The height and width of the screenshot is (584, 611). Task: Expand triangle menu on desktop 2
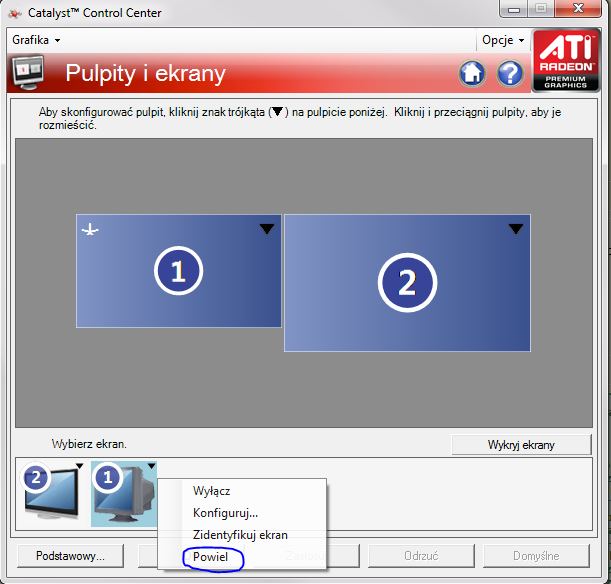click(516, 229)
